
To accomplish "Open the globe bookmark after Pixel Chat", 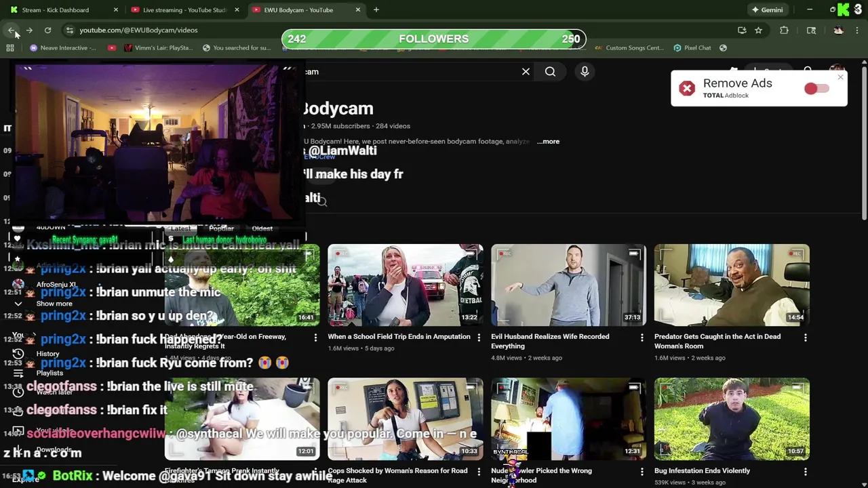I will pos(723,48).
